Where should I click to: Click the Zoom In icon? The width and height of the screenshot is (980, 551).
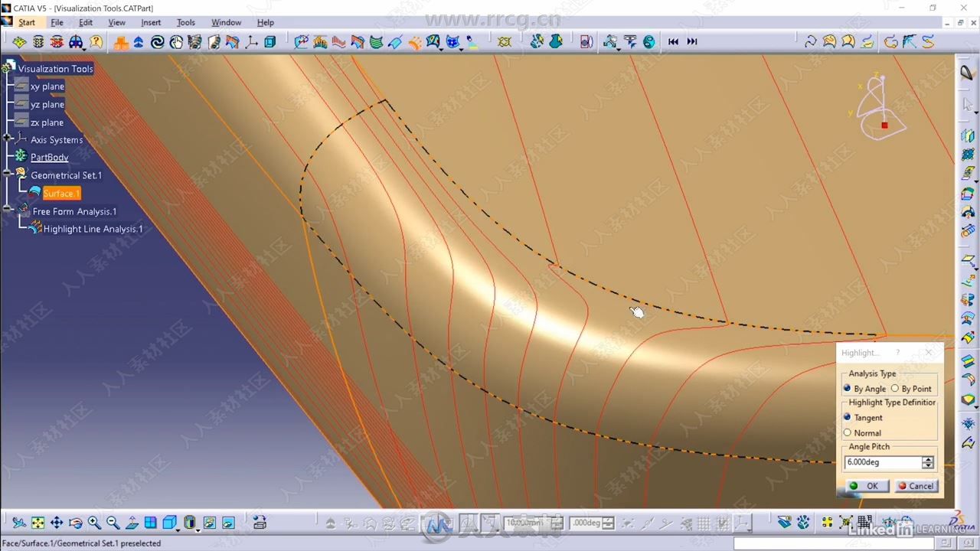[94, 523]
